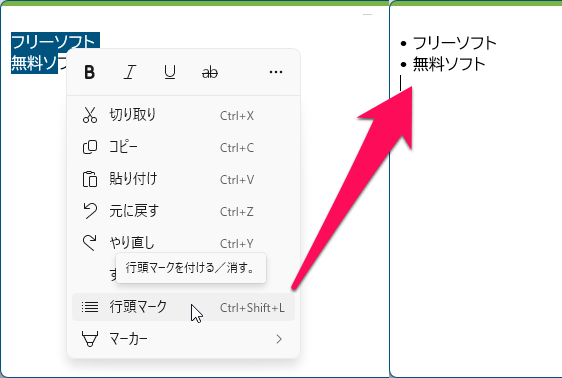This screenshot has height=378, width=562.
Task: Click the Ctrl+Shift+L shortcut text
Action: point(252,308)
